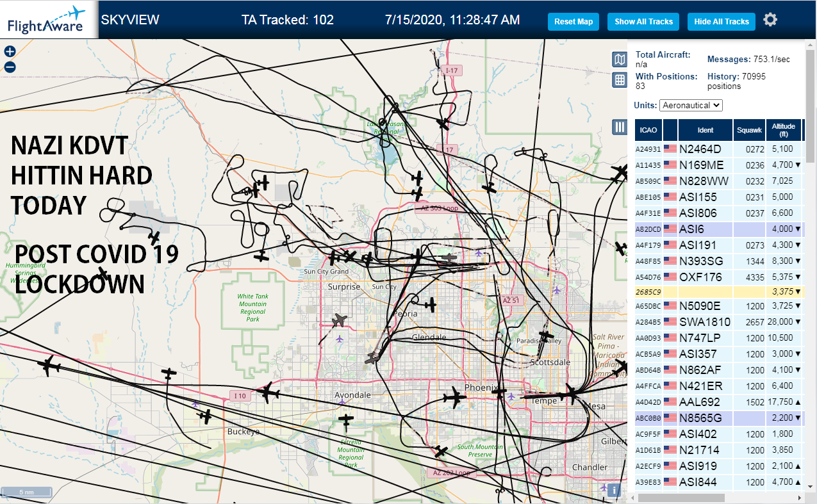Click the sidebar vertical scrollbar thumb

811,108
